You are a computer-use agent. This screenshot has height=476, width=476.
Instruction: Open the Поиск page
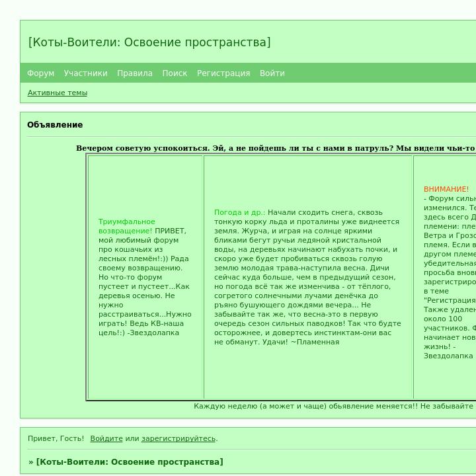tap(175, 73)
